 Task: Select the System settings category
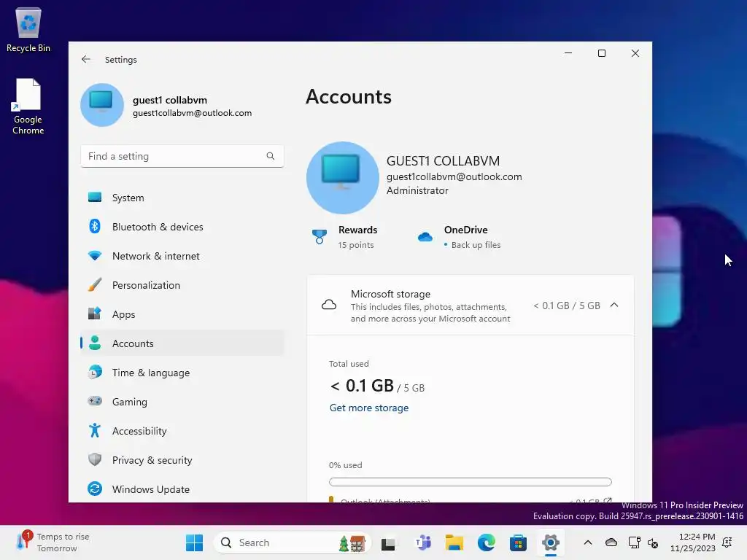click(182, 197)
